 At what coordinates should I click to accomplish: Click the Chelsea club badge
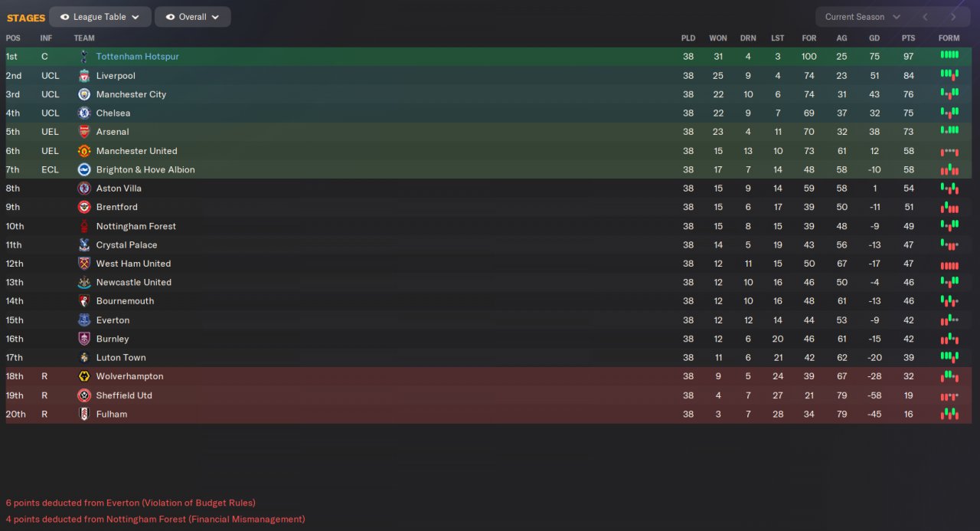click(84, 113)
